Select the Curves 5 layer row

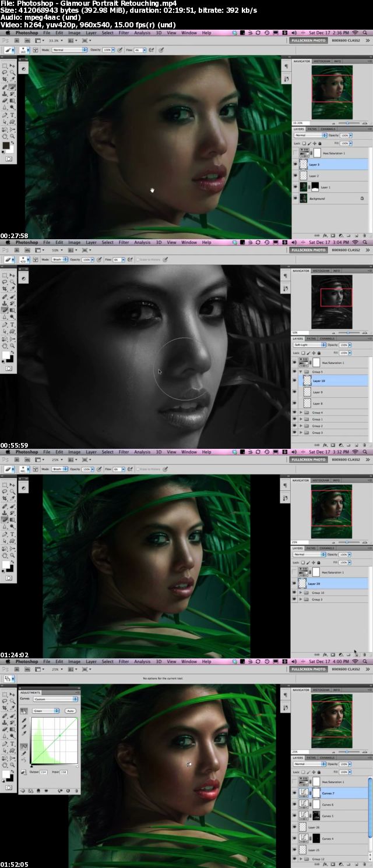click(x=329, y=816)
